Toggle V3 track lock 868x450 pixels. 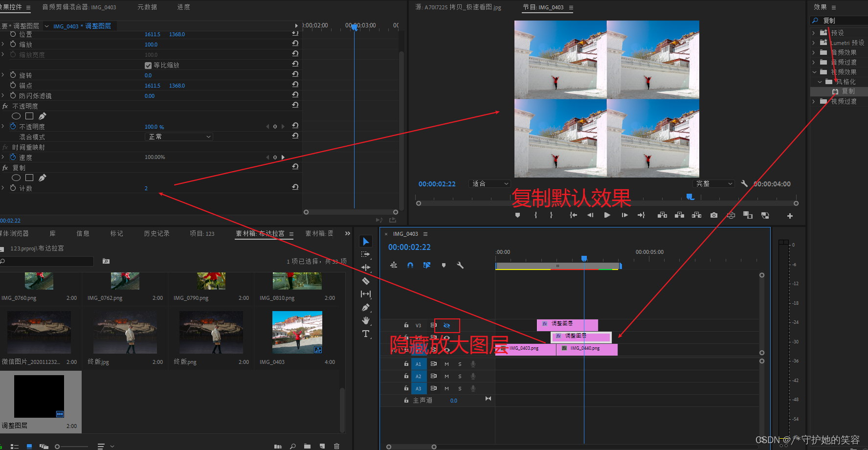click(x=406, y=325)
